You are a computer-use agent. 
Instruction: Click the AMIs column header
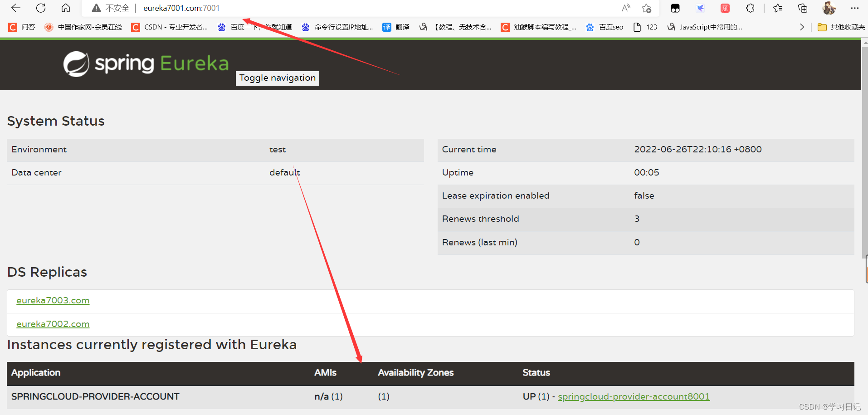325,372
